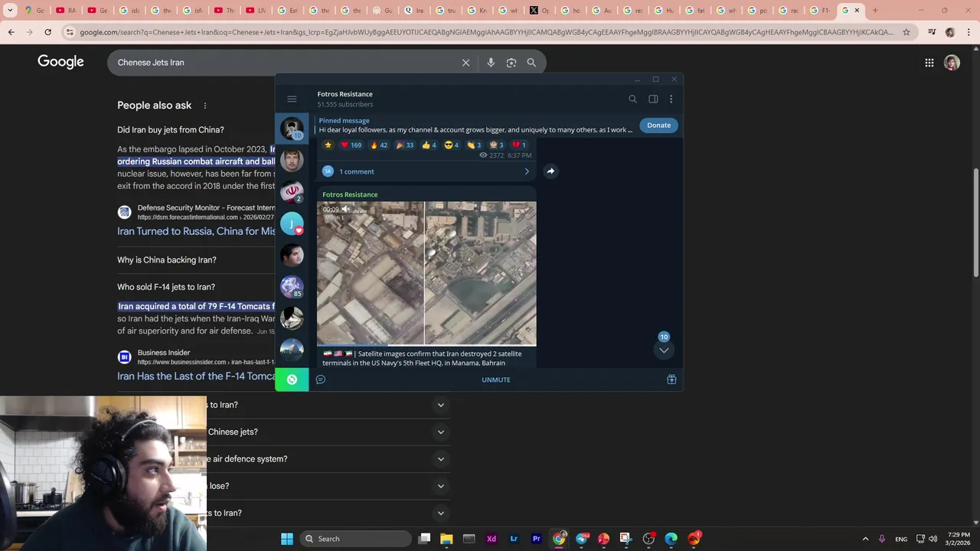Open the Telegram chat with J avatar
980x551 pixels.
pos(292,223)
